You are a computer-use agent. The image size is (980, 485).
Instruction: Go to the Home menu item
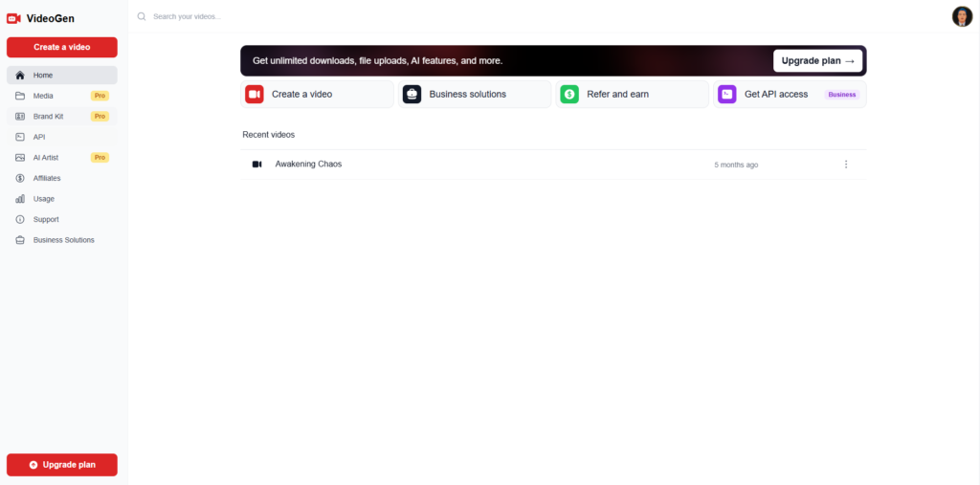click(x=62, y=75)
